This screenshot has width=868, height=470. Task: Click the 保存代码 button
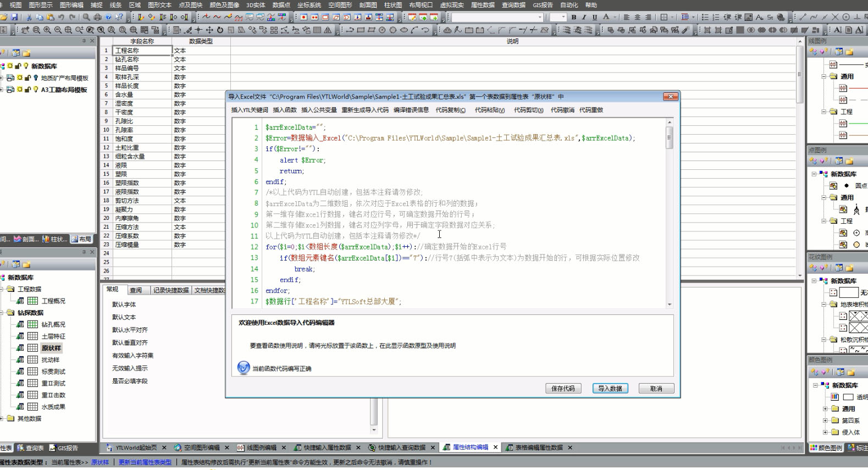[563, 388]
